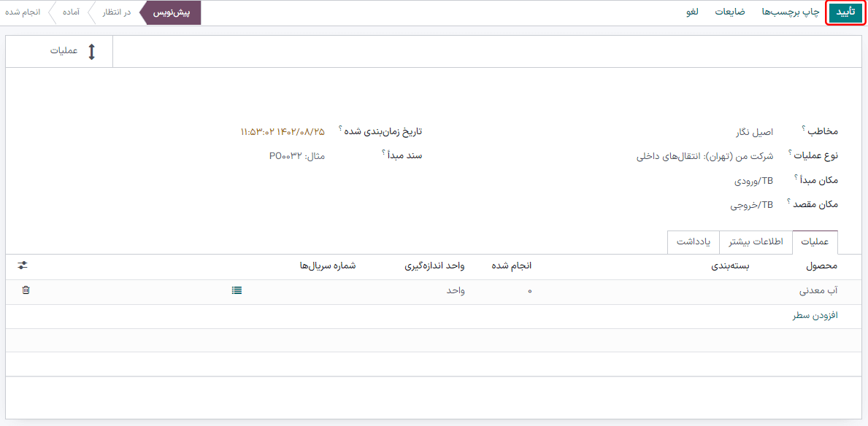
Task: Click the انجام شده column header
Action: click(512, 266)
